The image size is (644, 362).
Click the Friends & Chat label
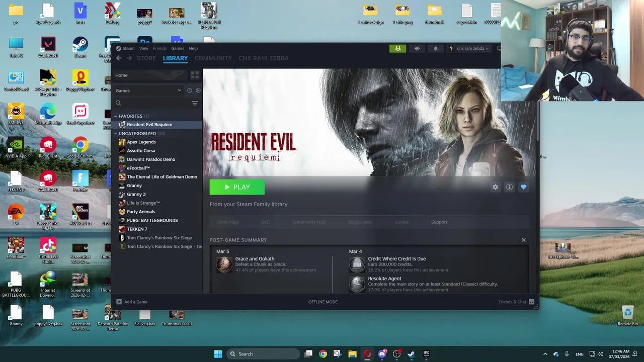[512, 302]
